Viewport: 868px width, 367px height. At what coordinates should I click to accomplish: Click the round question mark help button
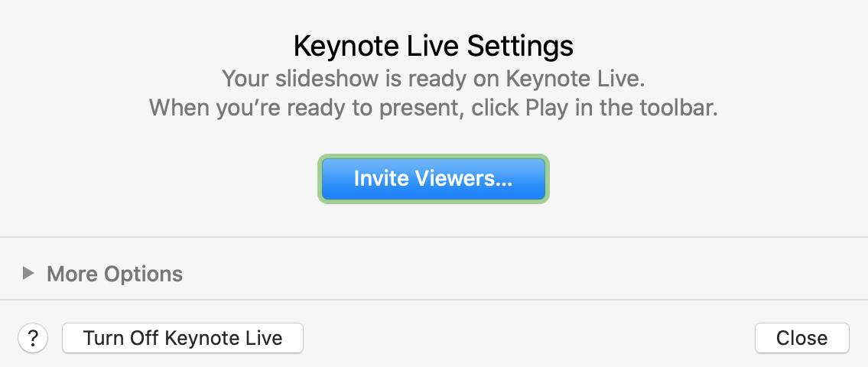33,338
